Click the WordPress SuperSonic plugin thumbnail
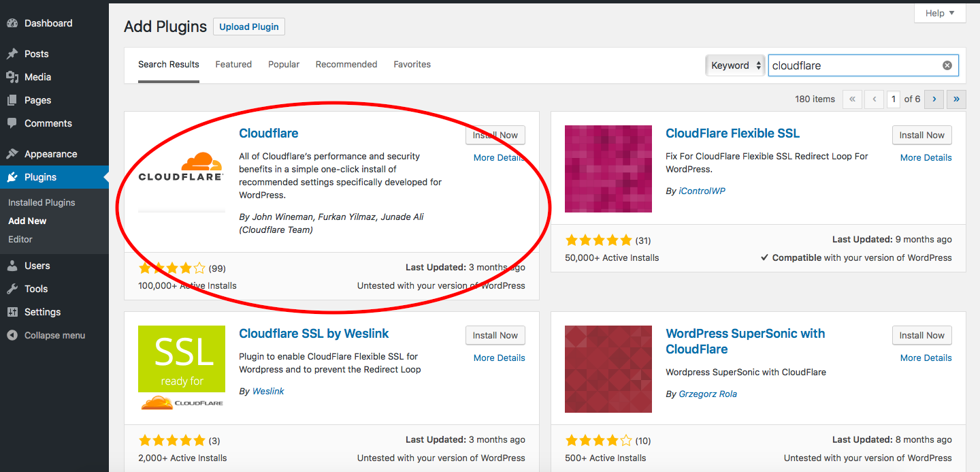The width and height of the screenshot is (980, 472). [x=608, y=369]
